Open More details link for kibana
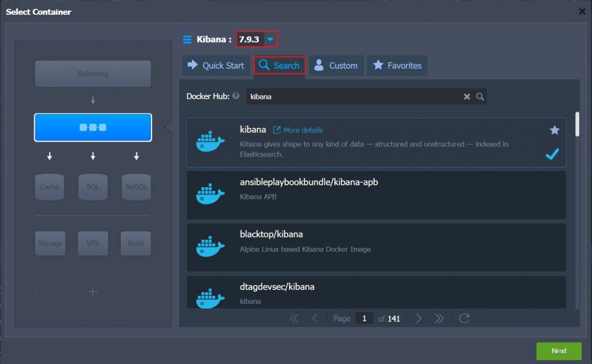This screenshot has height=364, width=592. [298, 130]
